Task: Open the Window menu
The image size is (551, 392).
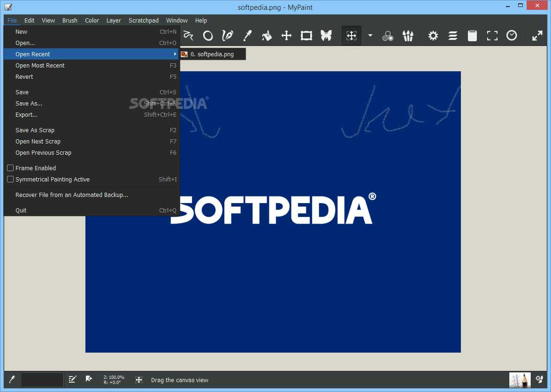Action: point(177,20)
